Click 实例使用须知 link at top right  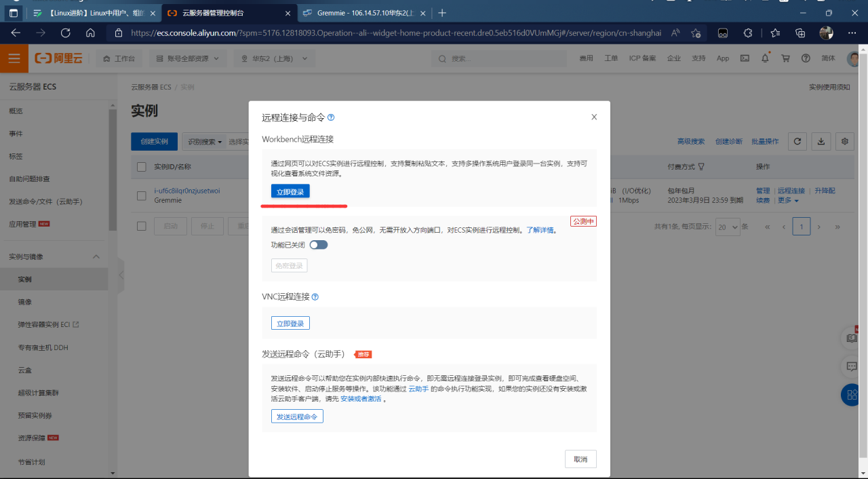click(829, 88)
